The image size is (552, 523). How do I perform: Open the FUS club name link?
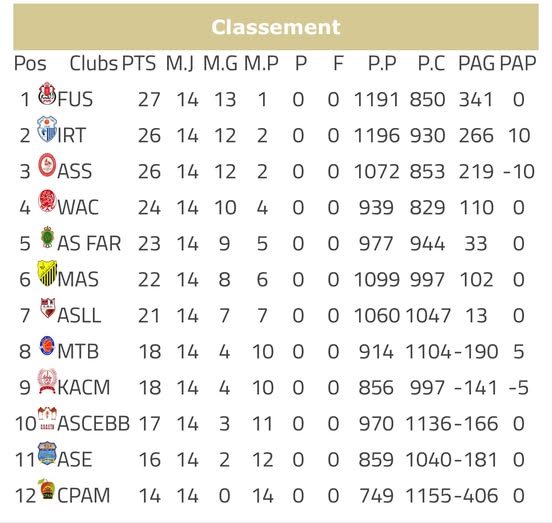pos(75,100)
